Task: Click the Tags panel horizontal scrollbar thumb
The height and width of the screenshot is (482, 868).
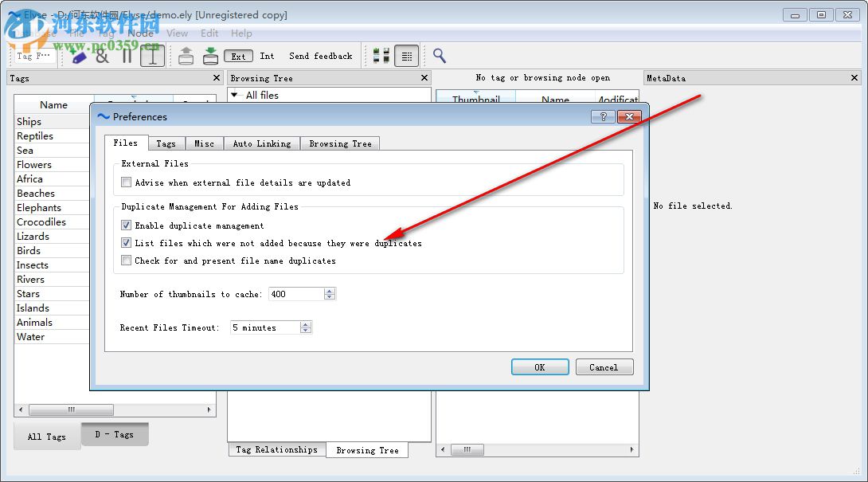Action: coord(72,410)
